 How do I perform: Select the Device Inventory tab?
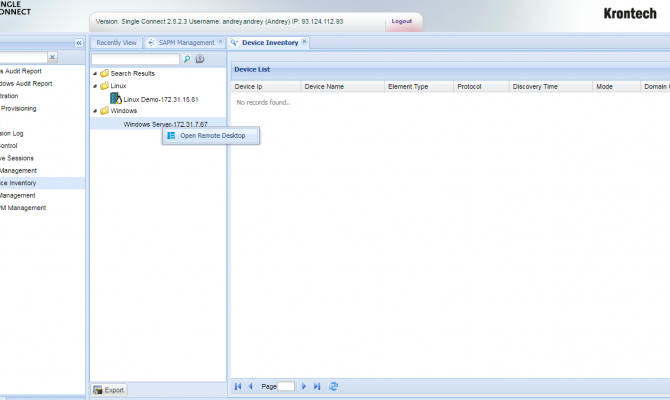(270, 43)
